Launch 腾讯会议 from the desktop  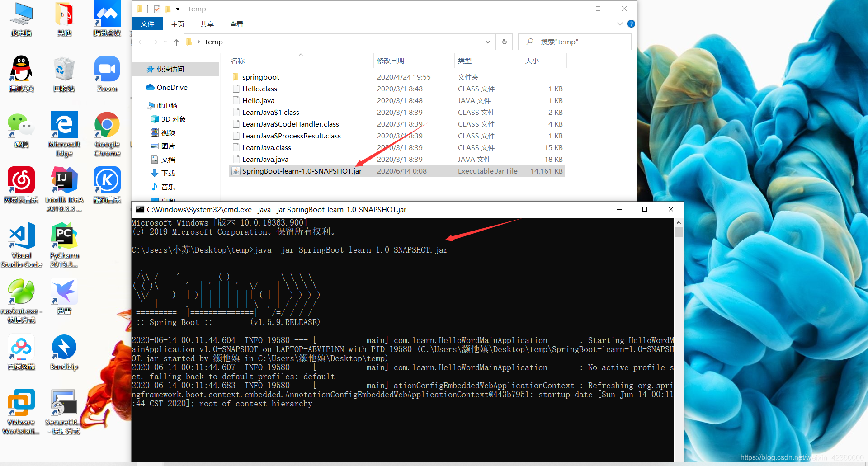click(107, 19)
